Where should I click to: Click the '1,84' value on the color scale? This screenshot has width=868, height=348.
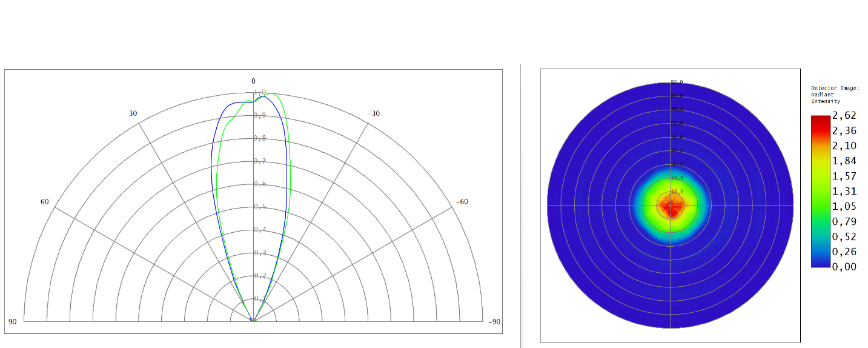click(844, 161)
